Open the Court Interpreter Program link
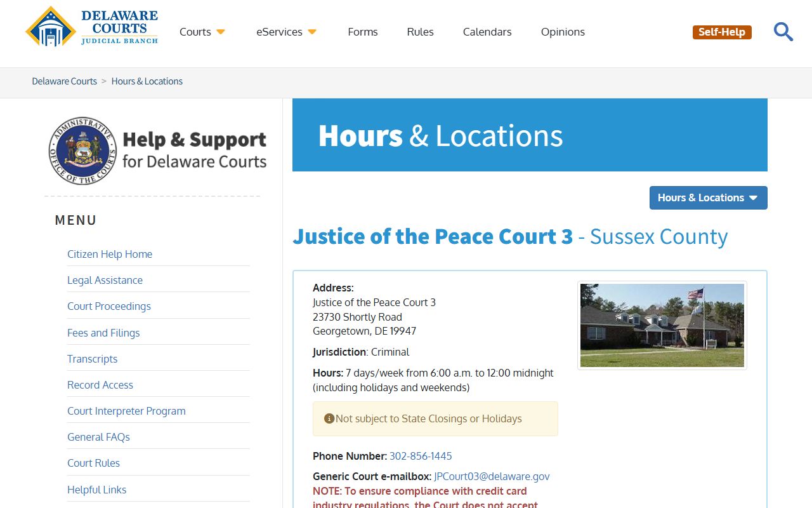 126,411
